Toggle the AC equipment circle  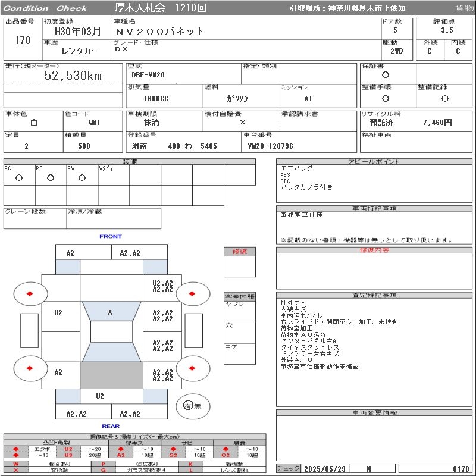(19, 177)
